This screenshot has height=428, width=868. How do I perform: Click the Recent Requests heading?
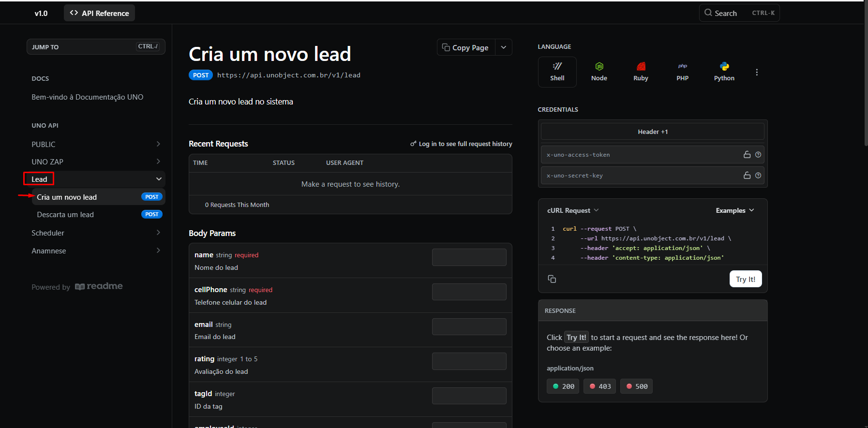[218, 144]
